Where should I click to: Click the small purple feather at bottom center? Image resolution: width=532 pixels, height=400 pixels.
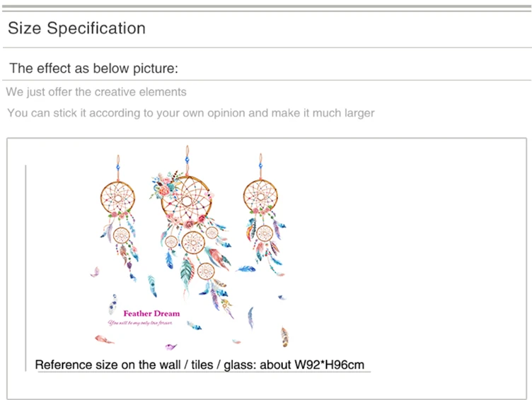(170, 346)
